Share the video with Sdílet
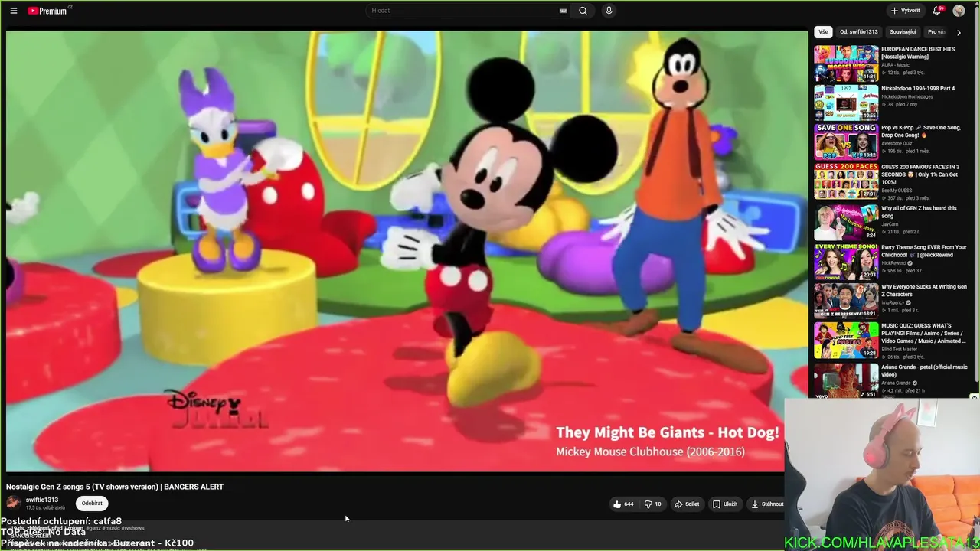 [687, 504]
